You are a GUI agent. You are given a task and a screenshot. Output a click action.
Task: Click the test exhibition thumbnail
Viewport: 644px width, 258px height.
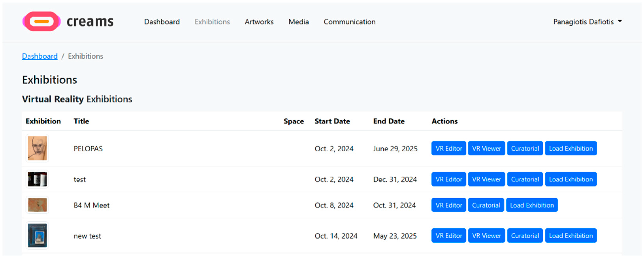[37, 179]
